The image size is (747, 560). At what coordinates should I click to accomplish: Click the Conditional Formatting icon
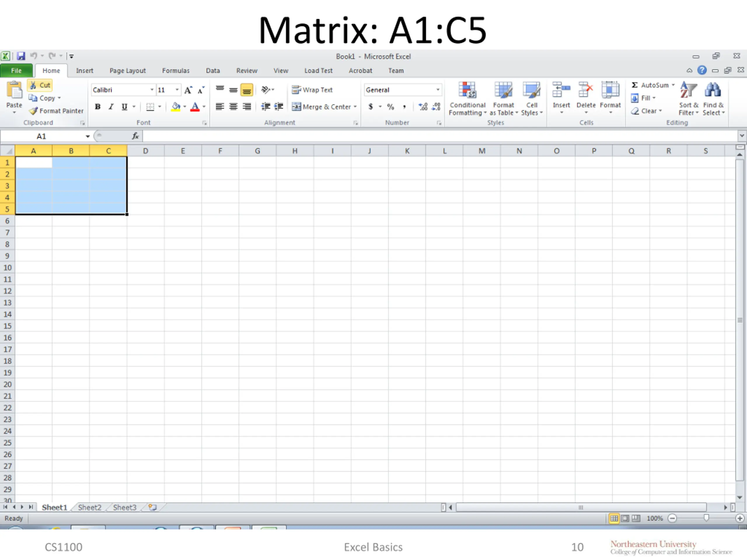pyautogui.click(x=467, y=90)
